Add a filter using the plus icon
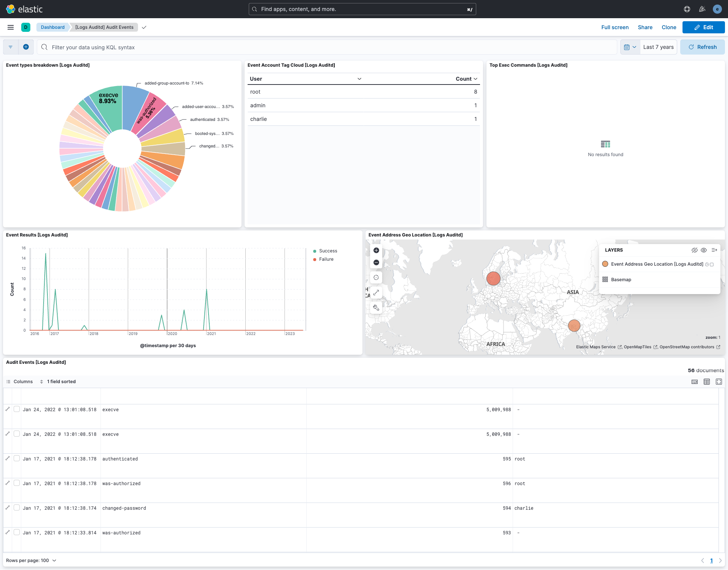The image size is (728, 570). click(26, 47)
